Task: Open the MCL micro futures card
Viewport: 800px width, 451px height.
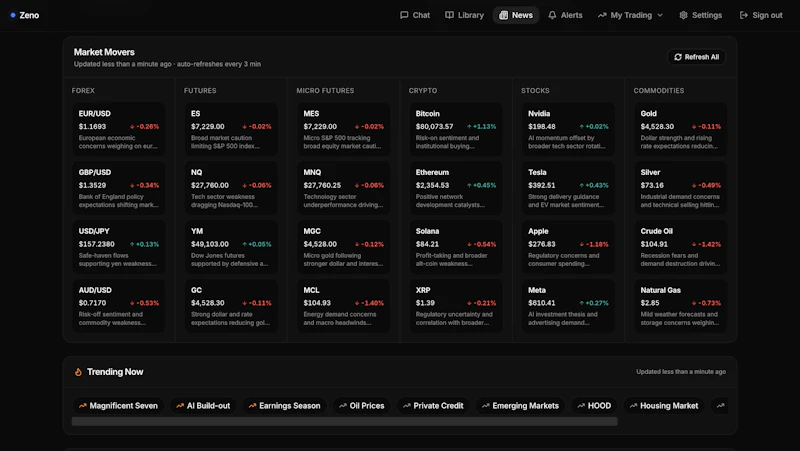Action: (x=343, y=306)
